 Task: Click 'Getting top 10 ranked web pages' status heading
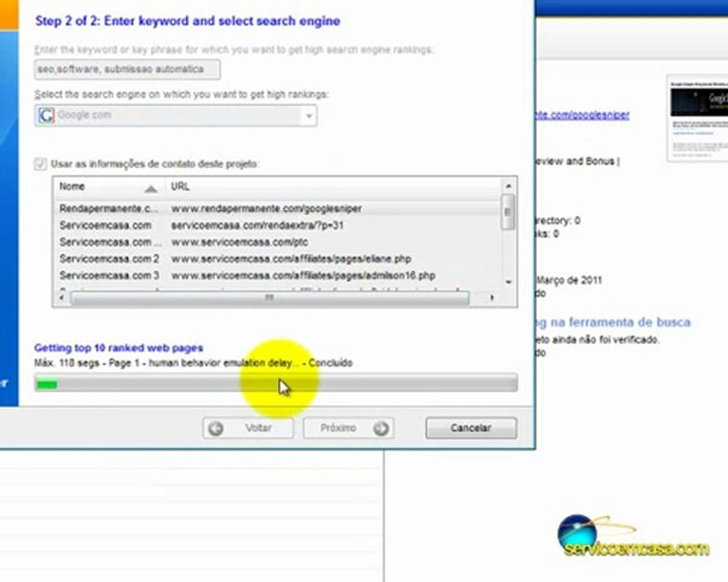click(x=118, y=348)
